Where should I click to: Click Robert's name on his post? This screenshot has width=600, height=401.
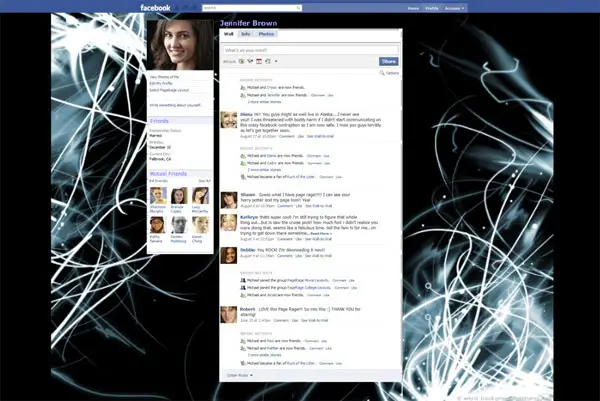248,309
